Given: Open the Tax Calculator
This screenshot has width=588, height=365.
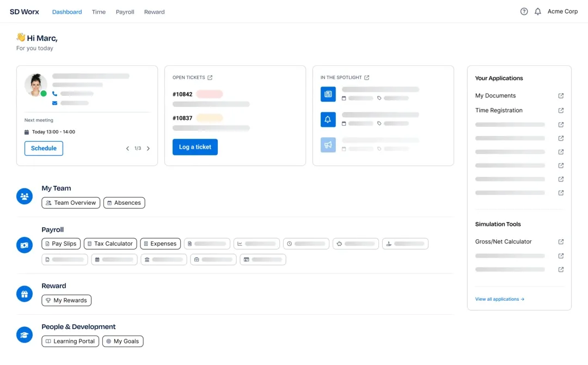Looking at the screenshot, I should [x=110, y=244].
